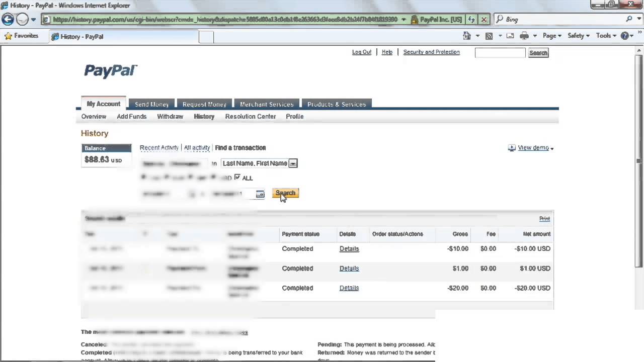Click the red Stop loading icon
644x362 pixels.
tap(484, 20)
